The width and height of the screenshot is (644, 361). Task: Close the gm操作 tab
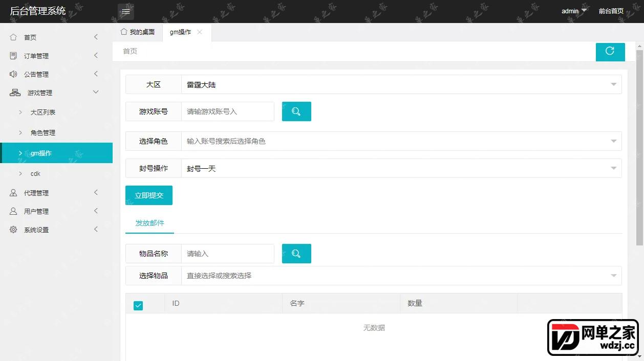click(x=200, y=32)
